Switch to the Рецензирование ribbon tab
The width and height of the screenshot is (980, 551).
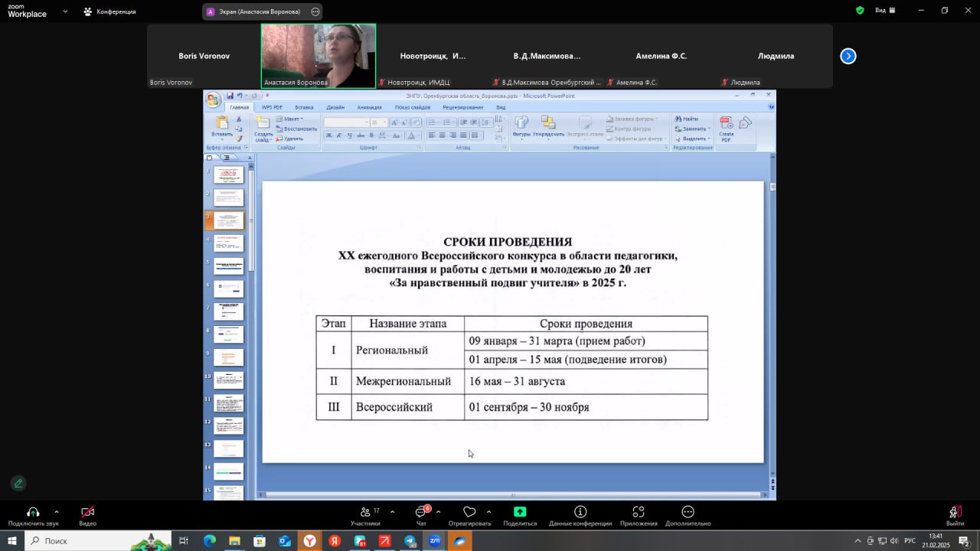(x=462, y=107)
